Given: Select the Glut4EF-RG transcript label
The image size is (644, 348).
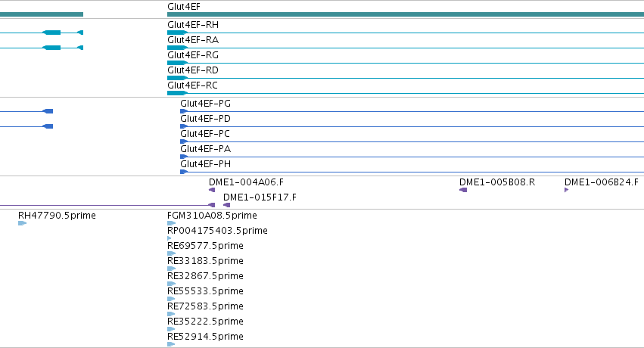Looking at the screenshot, I should click(193, 55).
